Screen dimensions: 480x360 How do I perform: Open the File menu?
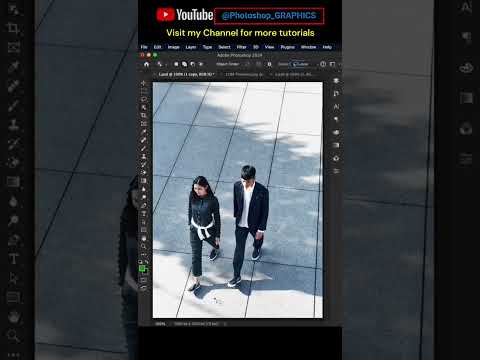coord(144,47)
